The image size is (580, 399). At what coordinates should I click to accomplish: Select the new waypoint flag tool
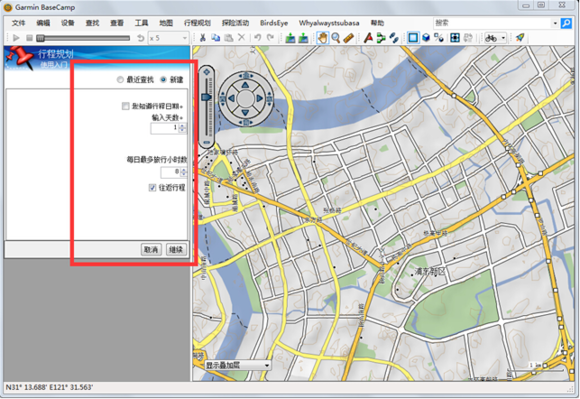click(368, 38)
